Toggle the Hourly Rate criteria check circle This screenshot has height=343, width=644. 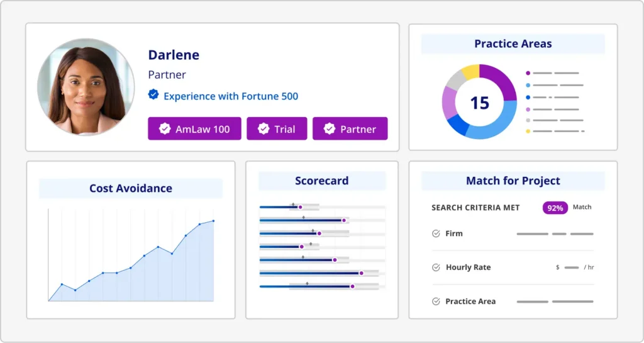point(436,267)
